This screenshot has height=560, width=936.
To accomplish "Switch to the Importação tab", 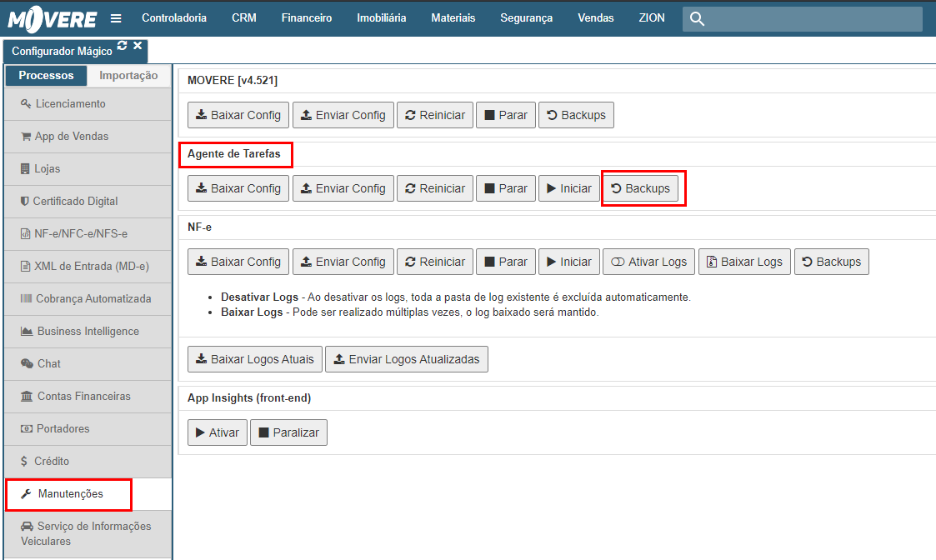I will [x=128, y=75].
